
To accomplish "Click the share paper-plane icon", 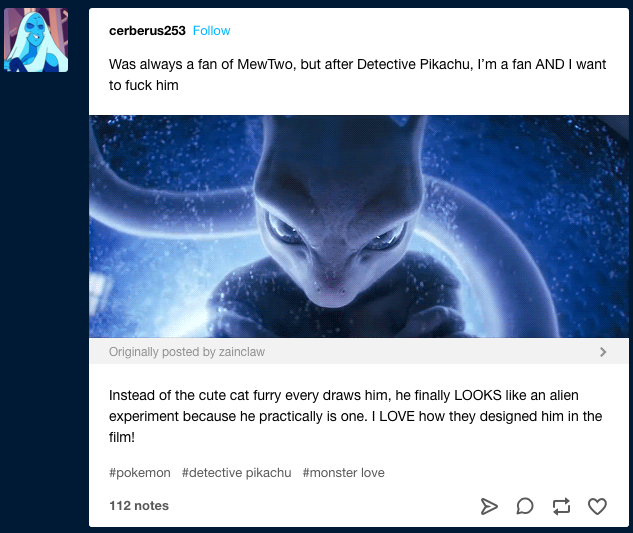I will 489,506.
